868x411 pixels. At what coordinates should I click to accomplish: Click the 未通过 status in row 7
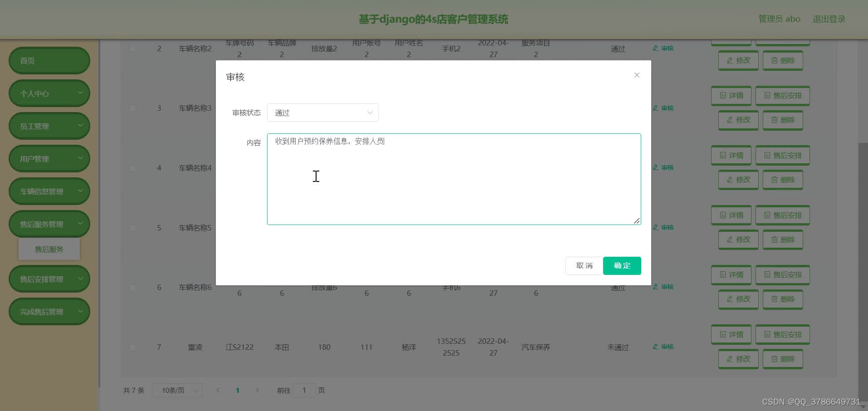click(x=618, y=347)
